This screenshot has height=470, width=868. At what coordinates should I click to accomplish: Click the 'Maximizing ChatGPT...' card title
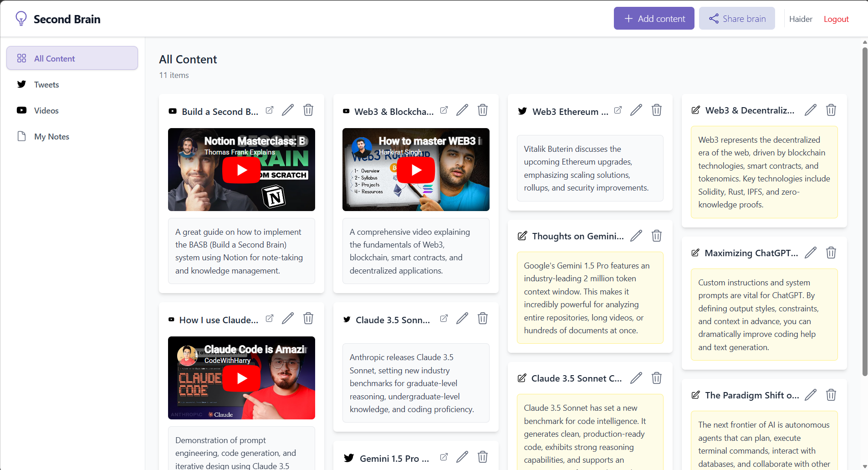(751, 253)
